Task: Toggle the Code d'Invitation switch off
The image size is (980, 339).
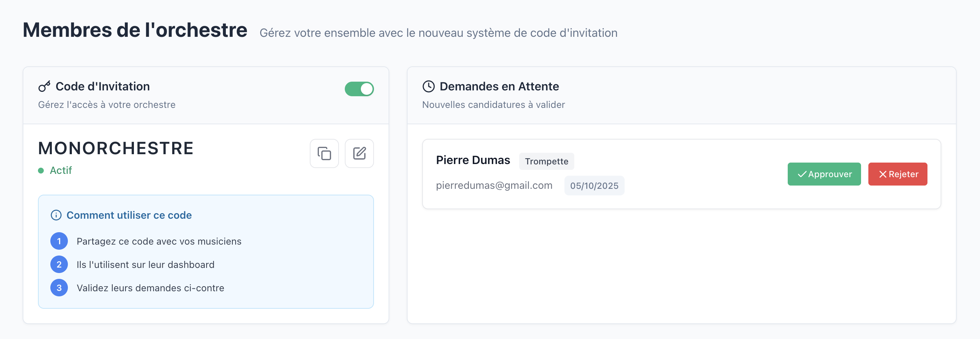Action: [x=359, y=89]
